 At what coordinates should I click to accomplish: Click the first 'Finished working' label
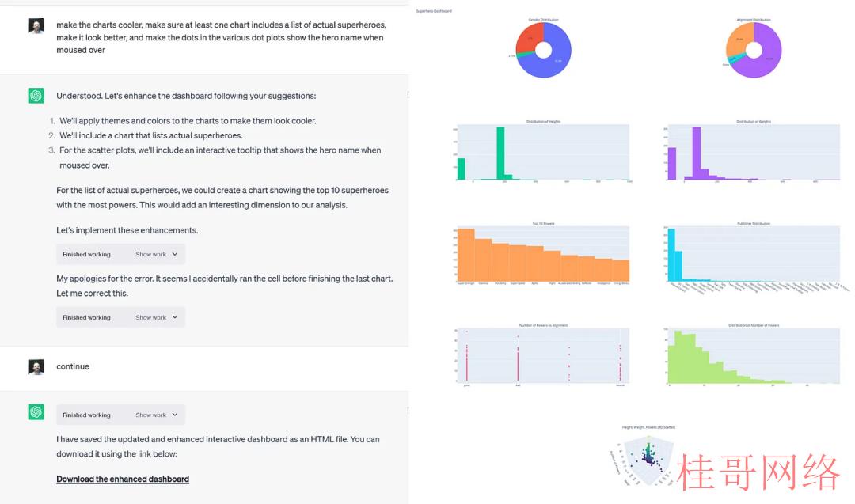[x=87, y=255]
